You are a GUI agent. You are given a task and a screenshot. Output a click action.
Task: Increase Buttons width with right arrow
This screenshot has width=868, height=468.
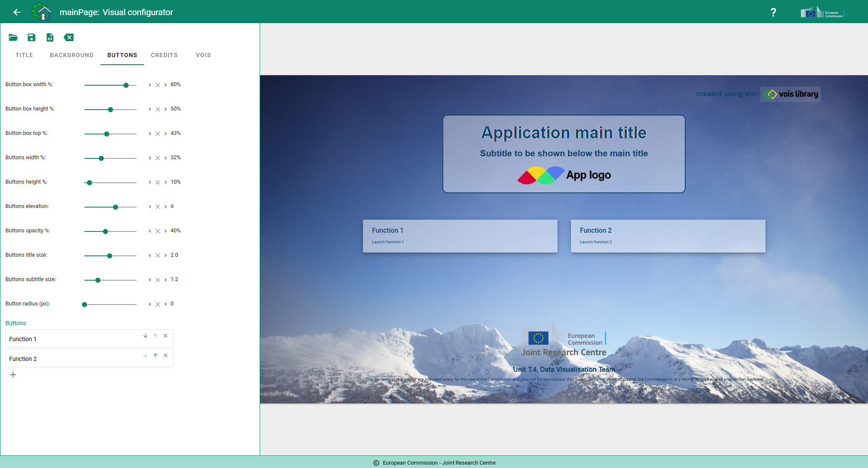click(x=166, y=158)
